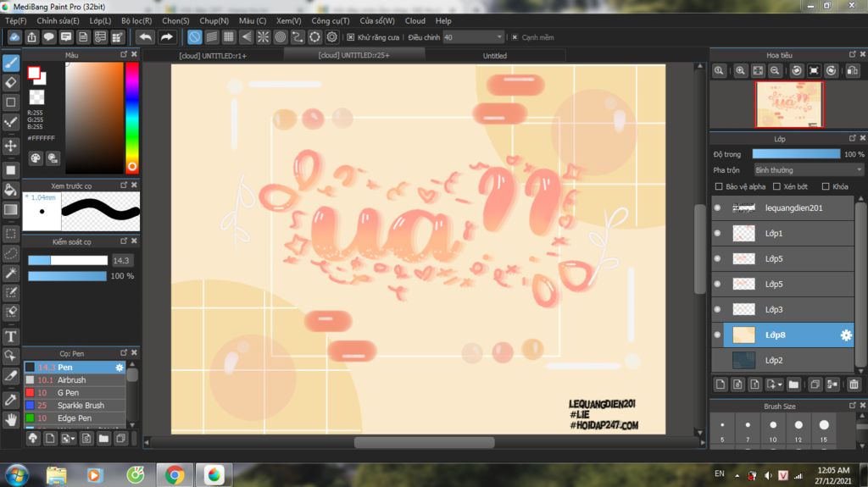Click the cloud save icon in the toolbar
Screen dimensions: 868x487
pyautogui.click(x=14, y=37)
